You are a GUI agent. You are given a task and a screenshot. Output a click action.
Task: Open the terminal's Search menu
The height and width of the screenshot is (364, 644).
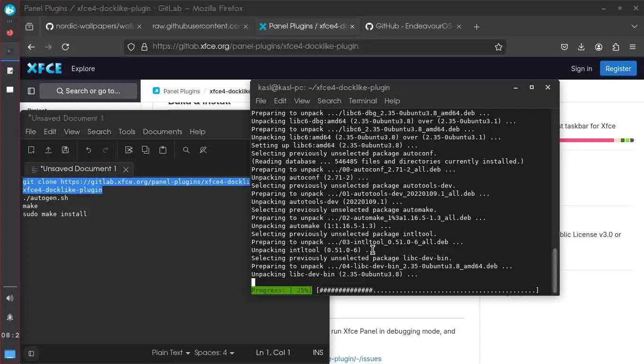click(329, 101)
